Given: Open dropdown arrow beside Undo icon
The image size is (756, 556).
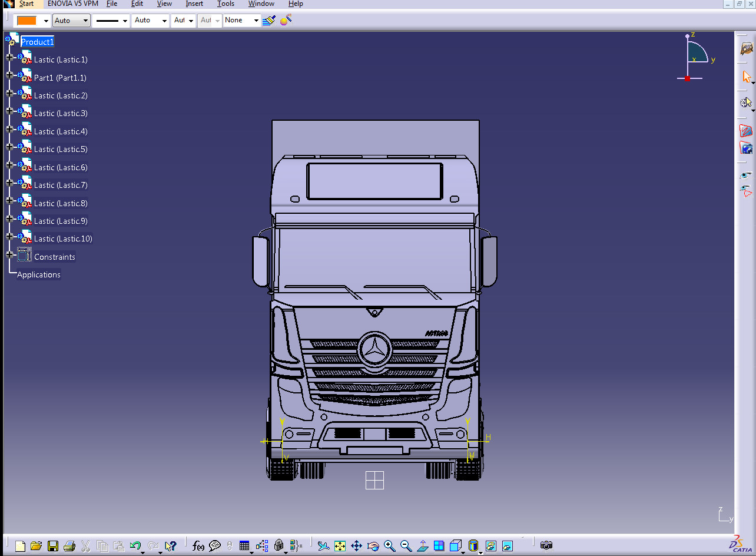Looking at the screenshot, I should (143, 552).
